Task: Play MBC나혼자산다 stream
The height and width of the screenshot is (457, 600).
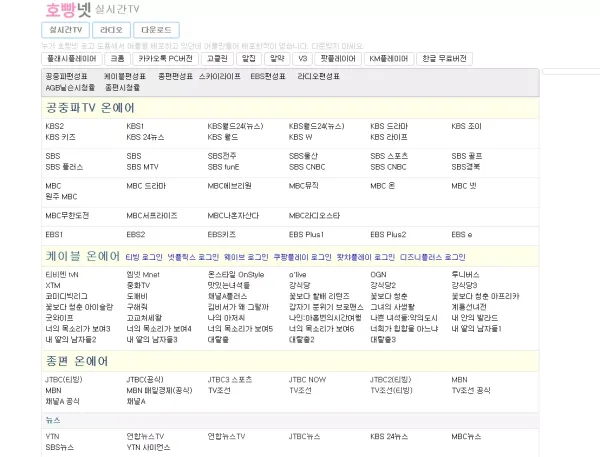Action: pos(233,215)
